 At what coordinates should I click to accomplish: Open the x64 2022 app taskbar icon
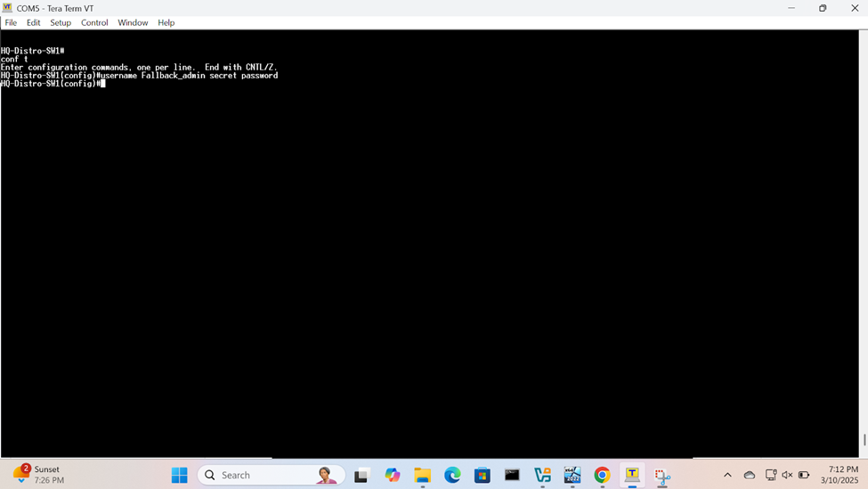tap(572, 475)
